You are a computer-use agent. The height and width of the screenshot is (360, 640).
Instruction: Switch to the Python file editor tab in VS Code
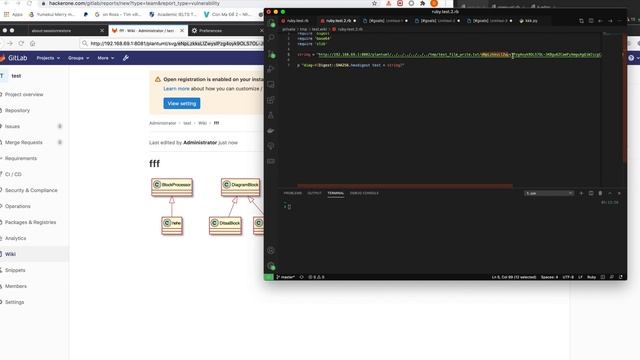point(529,20)
